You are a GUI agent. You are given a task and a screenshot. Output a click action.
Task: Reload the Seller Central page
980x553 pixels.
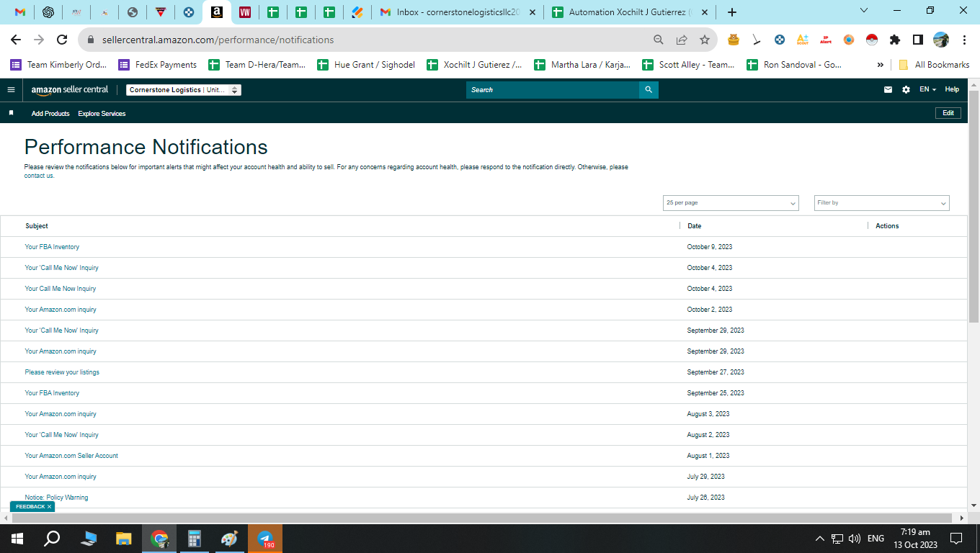click(62, 40)
